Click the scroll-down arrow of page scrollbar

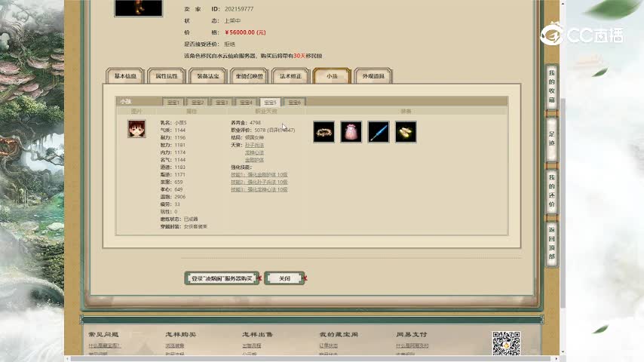pyautogui.click(x=563, y=352)
